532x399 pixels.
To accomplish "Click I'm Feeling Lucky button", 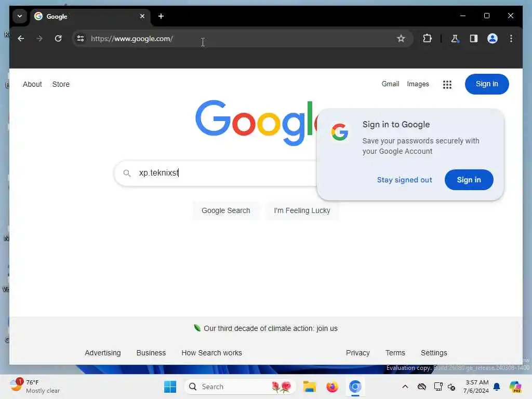I will tap(302, 210).
